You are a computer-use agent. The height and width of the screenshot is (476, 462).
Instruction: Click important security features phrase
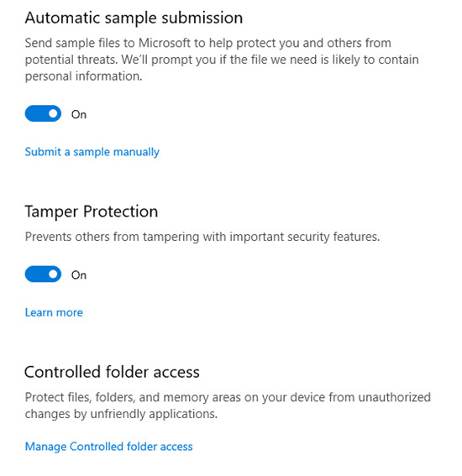click(305, 237)
